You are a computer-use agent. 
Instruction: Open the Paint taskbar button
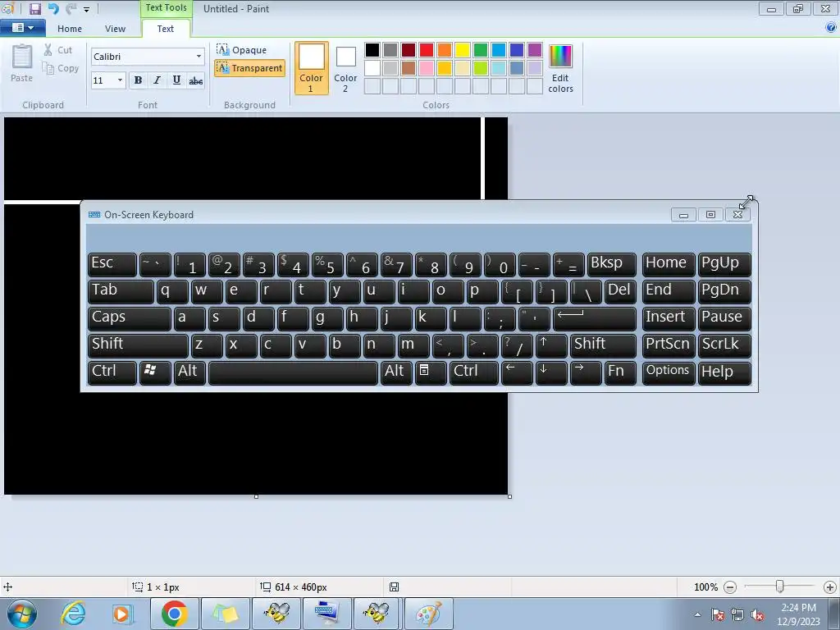coord(428,614)
